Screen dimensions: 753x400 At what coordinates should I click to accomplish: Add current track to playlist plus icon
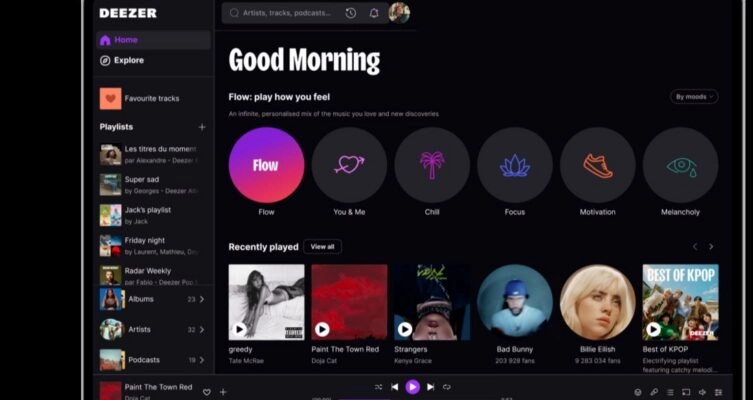[x=223, y=392]
